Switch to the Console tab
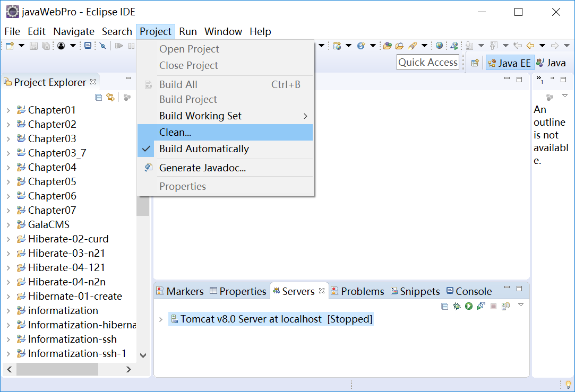575x392 pixels. (469, 291)
